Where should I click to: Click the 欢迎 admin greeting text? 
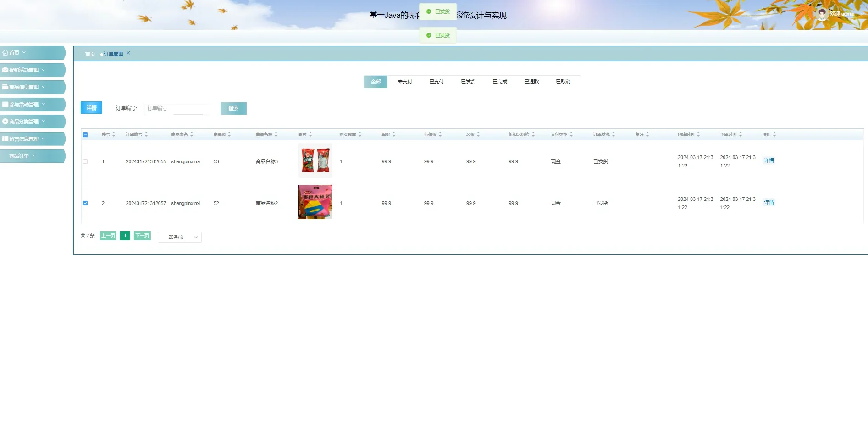pyautogui.click(x=842, y=14)
